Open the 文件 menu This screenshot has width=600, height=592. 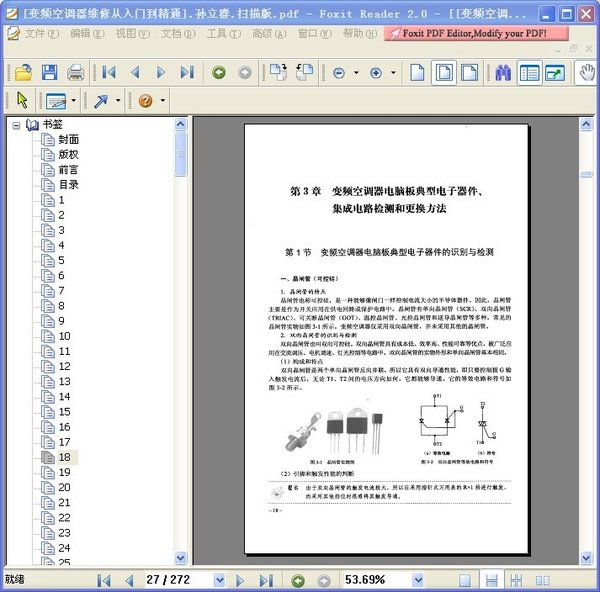tap(41, 34)
